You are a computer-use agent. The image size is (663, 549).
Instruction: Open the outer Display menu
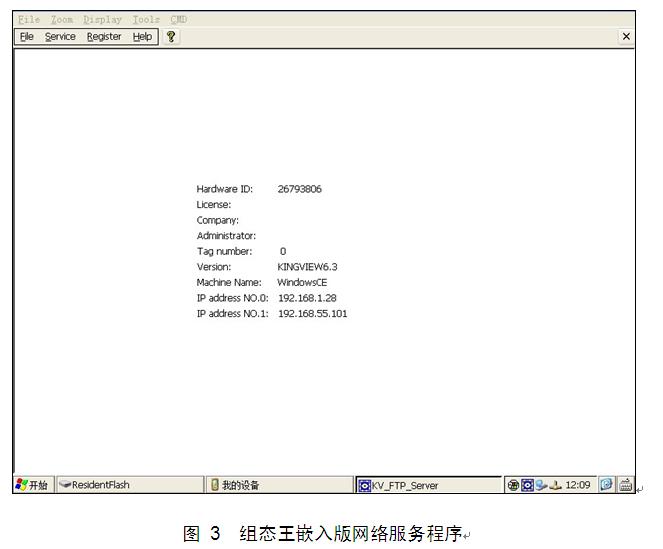[x=102, y=19]
